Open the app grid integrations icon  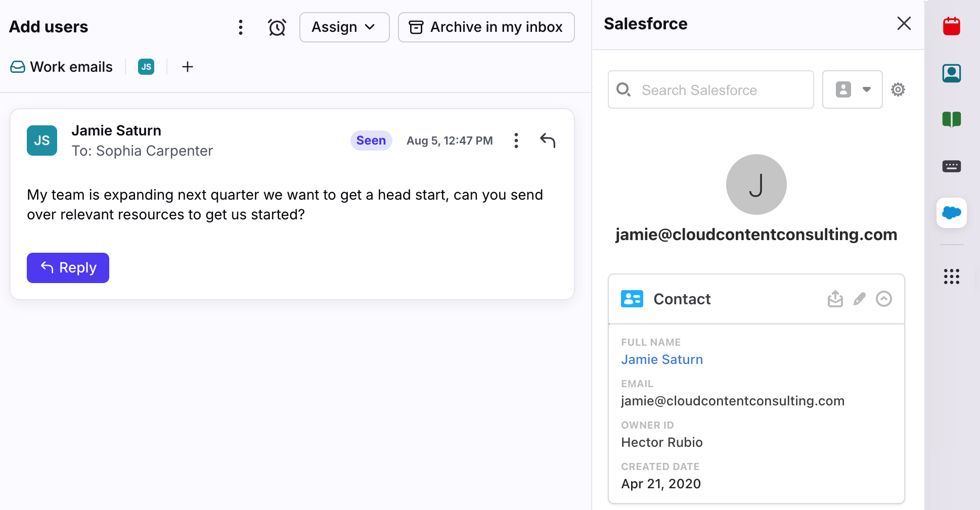[x=952, y=276]
